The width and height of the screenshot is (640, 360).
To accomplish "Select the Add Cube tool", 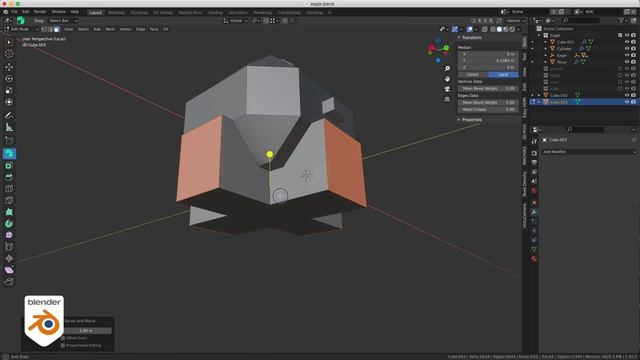I will tap(9, 140).
